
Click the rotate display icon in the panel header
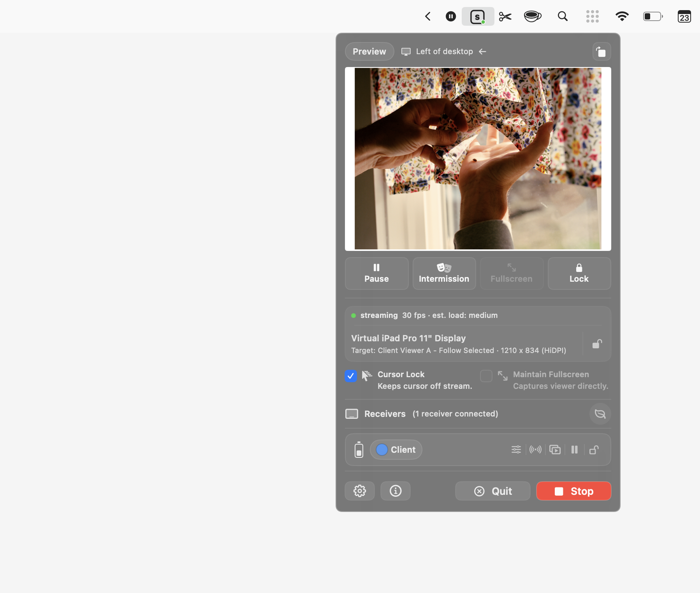click(602, 51)
